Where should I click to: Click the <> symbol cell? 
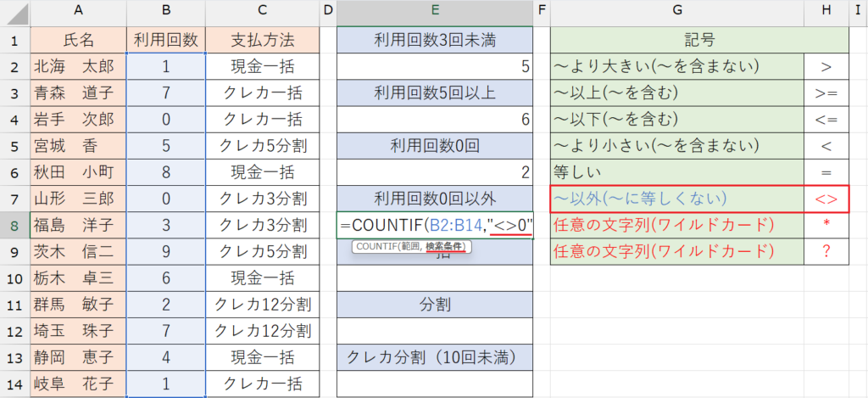pos(826,199)
